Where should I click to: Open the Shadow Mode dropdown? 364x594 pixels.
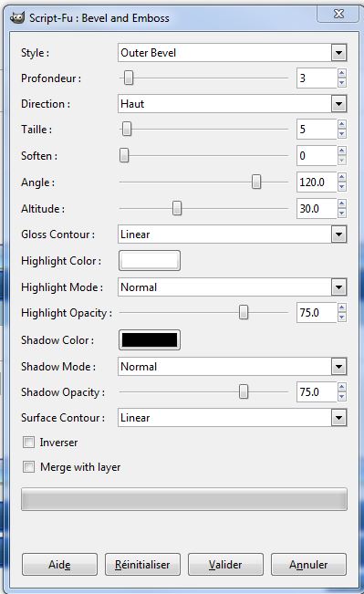click(233, 367)
